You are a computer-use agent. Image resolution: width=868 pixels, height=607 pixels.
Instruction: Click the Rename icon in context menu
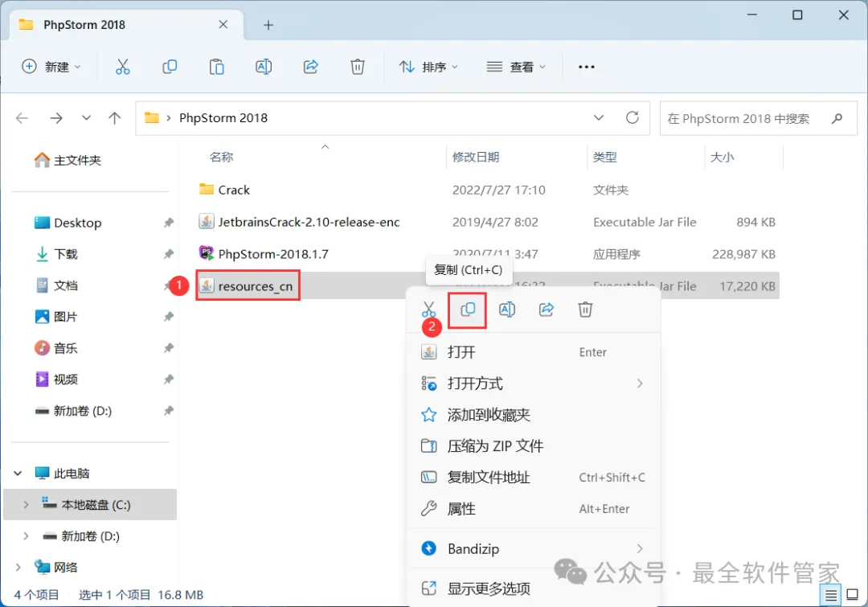[x=507, y=310]
